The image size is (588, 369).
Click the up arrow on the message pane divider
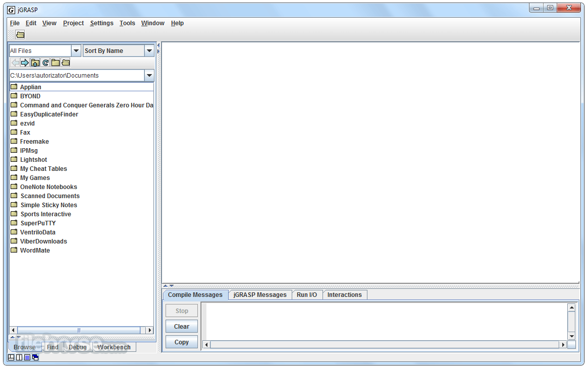tap(166, 286)
